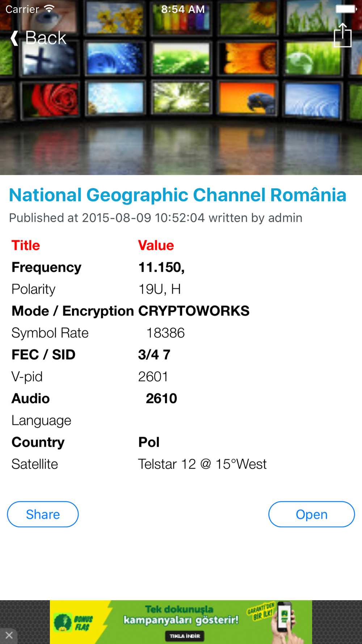Tap the battery indicator icon

click(x=346, y=9)
